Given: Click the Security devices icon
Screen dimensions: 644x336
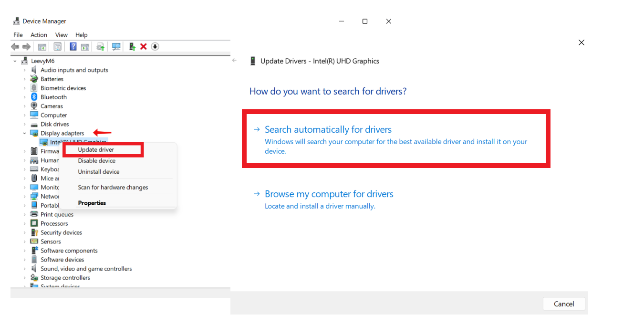Looking at the screenshot, I should (x=34, y=232).
